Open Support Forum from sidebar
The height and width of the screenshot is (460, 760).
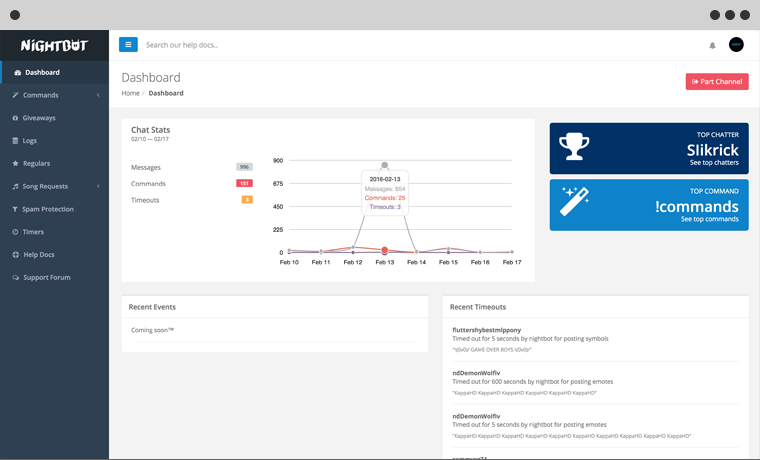click(54, 277)
